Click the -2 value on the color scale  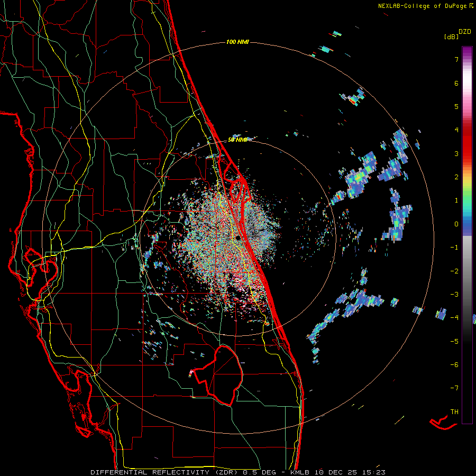(x=454, y=271)
